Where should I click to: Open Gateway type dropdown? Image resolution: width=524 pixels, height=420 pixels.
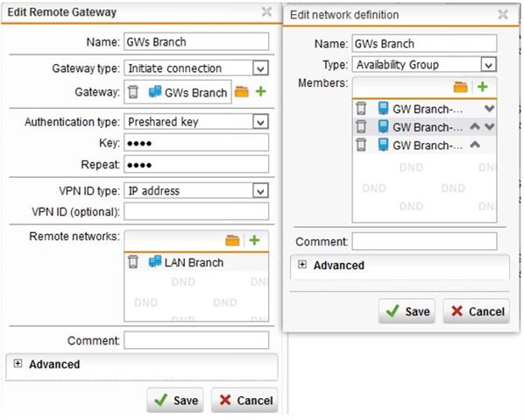(260, 68)
